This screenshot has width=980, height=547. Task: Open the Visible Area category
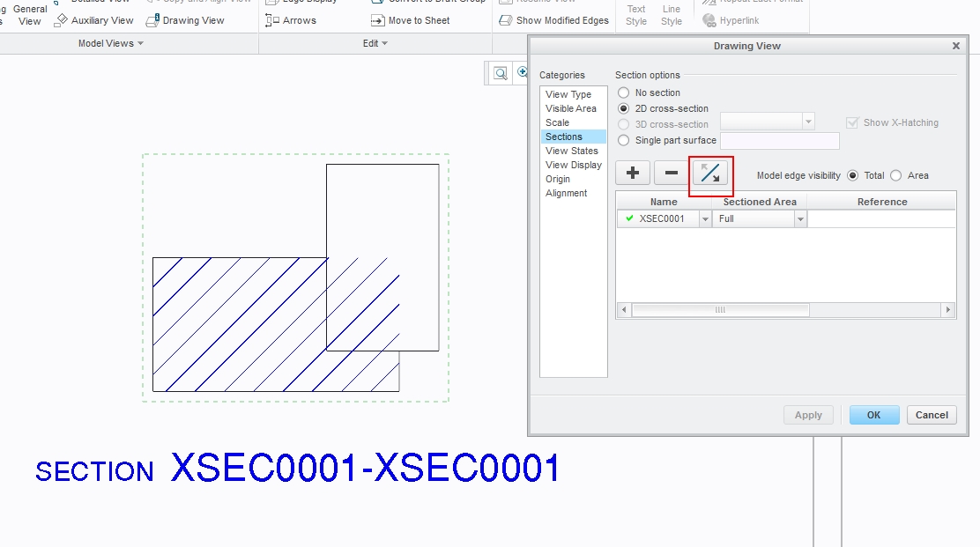pyautogui.click(x=570, y=108)
